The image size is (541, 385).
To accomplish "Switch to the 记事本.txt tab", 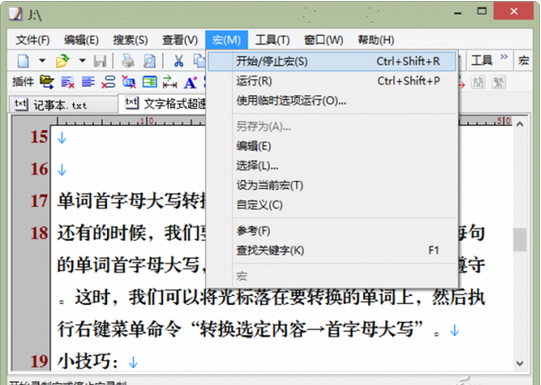I will (63, 104).
